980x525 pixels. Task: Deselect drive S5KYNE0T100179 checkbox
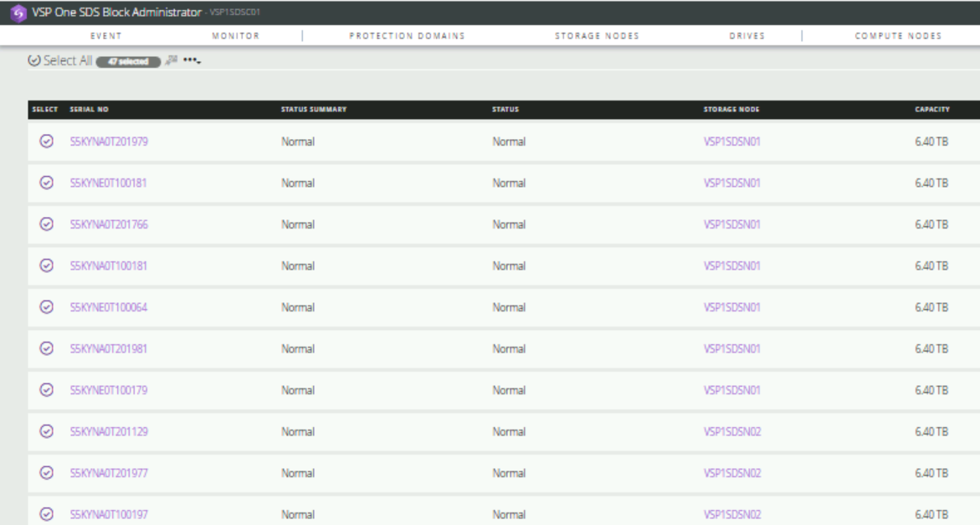tap(47, 390)
